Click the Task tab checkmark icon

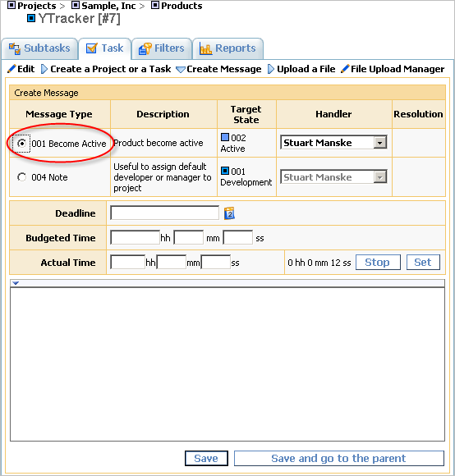pos(92,48)
